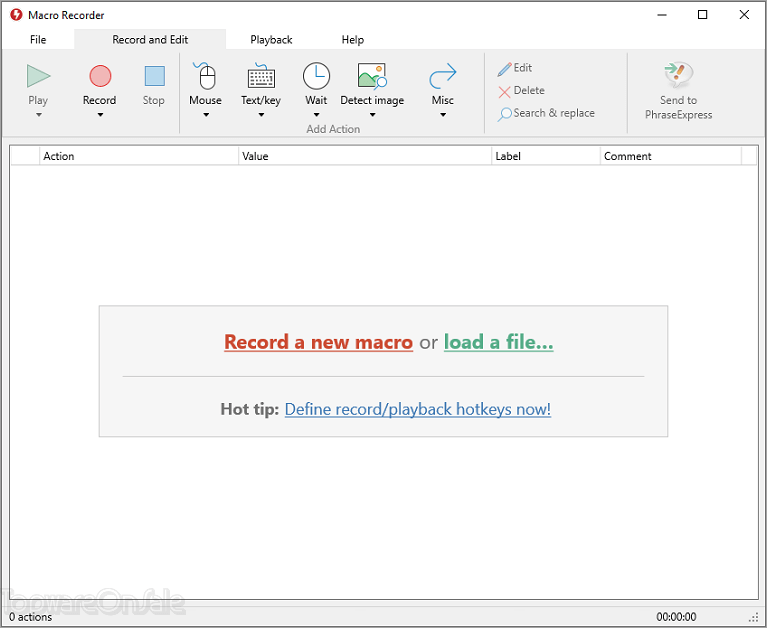The height and width of the screenshot is (628, 767).
Task: Click the Delete red X icon
Action: [504, 91]
